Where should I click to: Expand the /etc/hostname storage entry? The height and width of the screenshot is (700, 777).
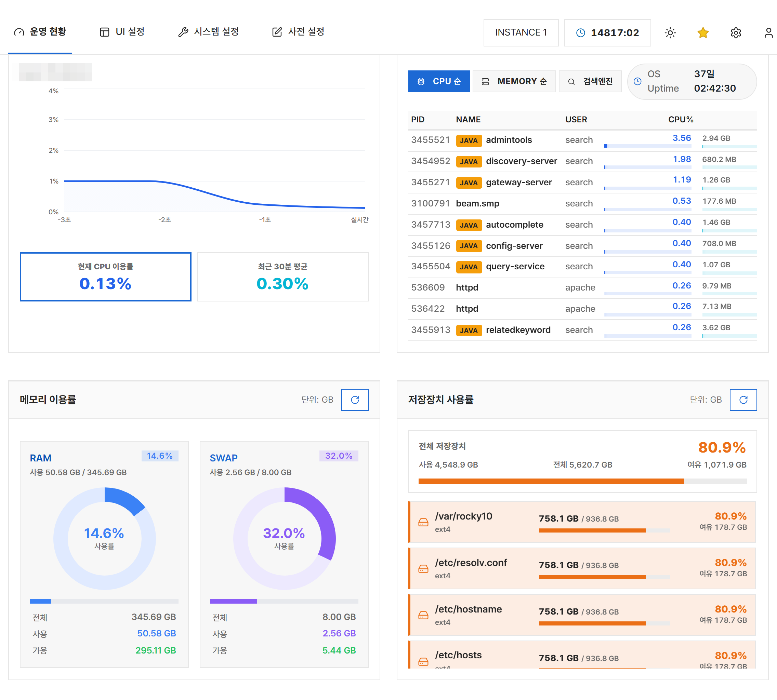[x=582, y=615]
